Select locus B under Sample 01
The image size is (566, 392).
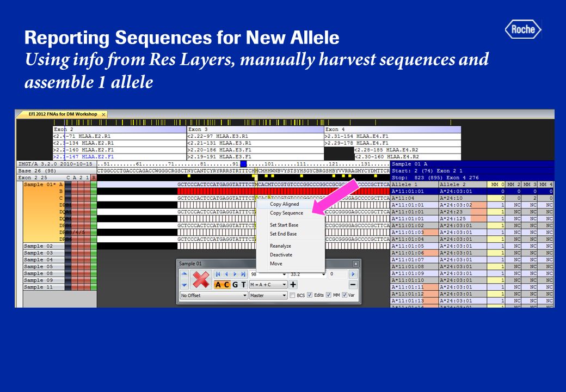(x=61, y=191)
